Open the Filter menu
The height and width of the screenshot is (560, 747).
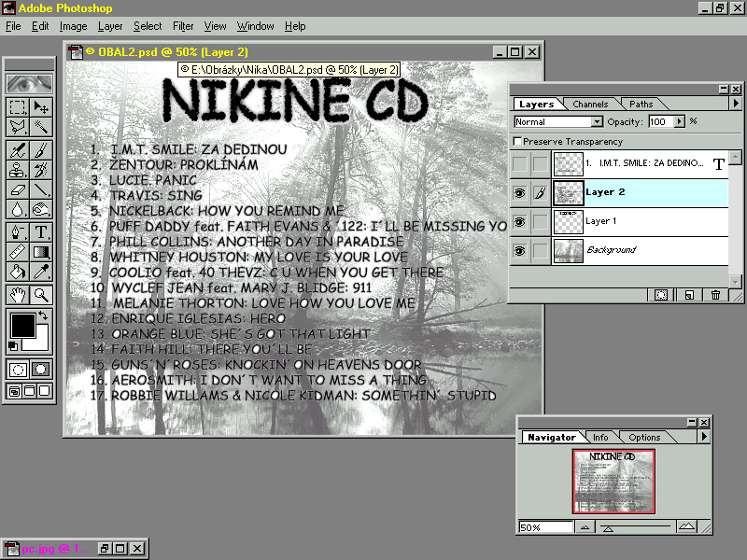pos(183,26)
